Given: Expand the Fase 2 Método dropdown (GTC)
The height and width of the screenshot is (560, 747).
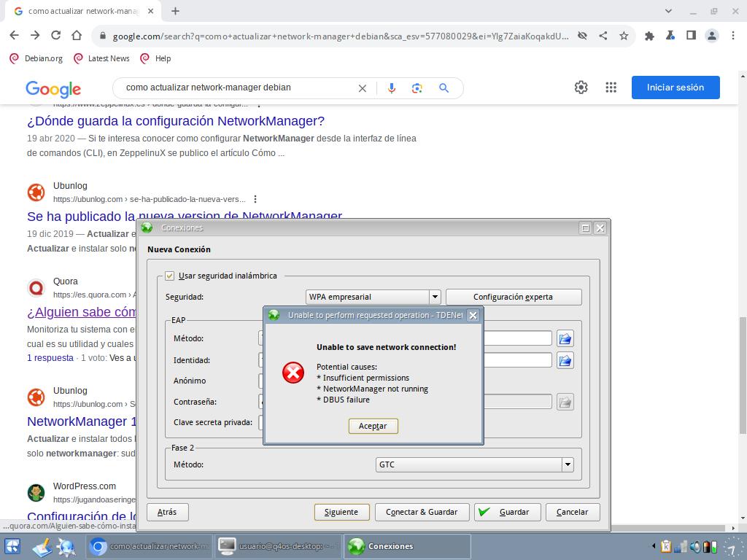Looking at the screenshot, I should (x=567, y=464).
